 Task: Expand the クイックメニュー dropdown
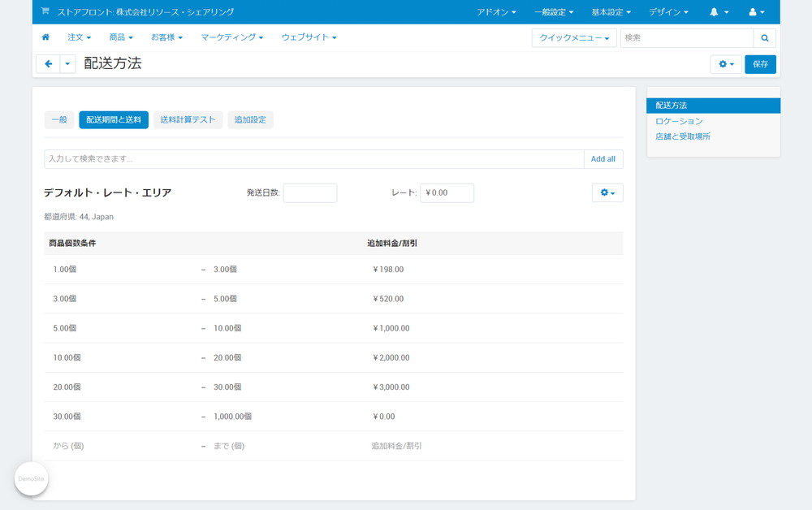click(574, 38)
